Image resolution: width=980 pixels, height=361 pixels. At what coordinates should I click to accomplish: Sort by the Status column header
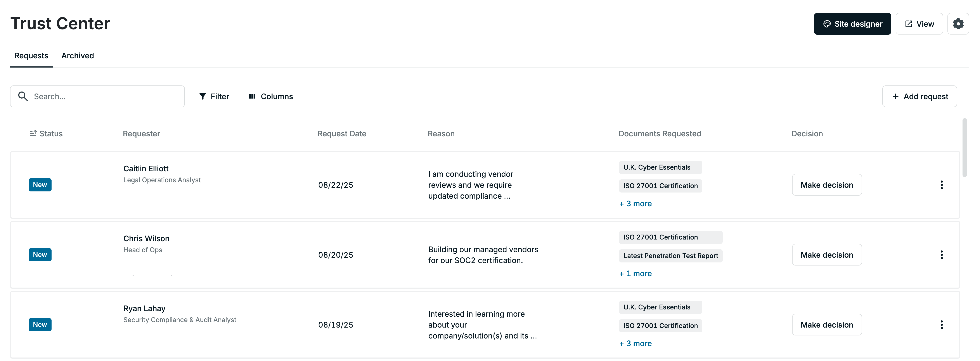pos(46,134)
